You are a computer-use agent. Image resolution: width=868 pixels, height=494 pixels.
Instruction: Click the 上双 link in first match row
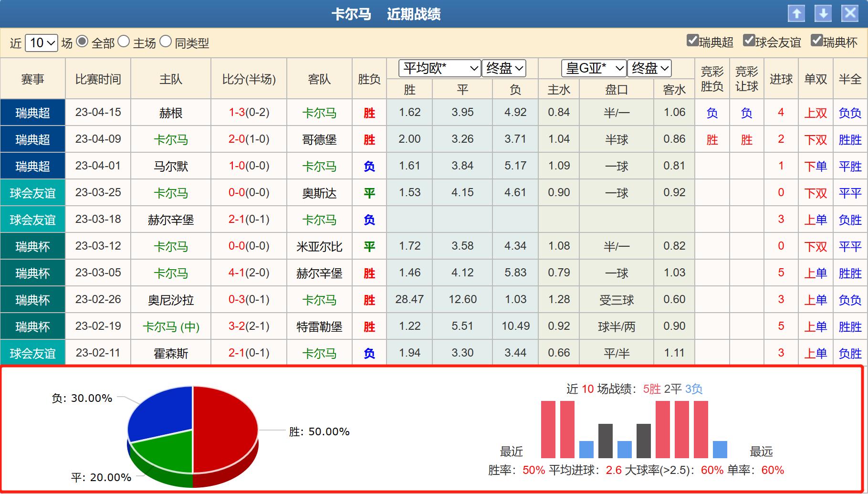[x=815, y=113]
